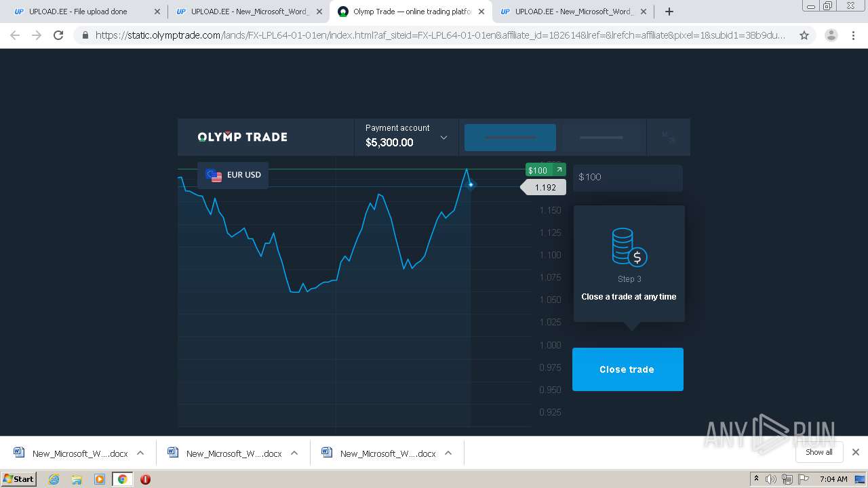
Task: Switch to the File upload done tab
Action: pos(78,12)
